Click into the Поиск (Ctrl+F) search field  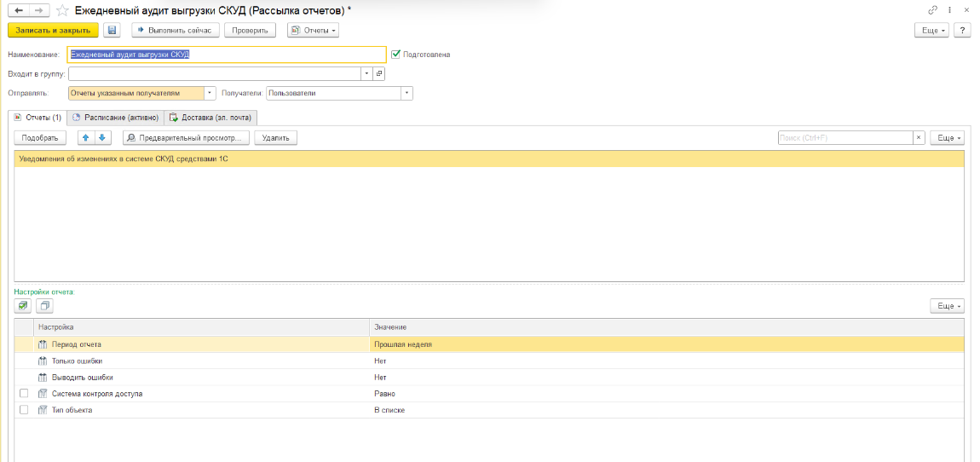coord(845,137)
